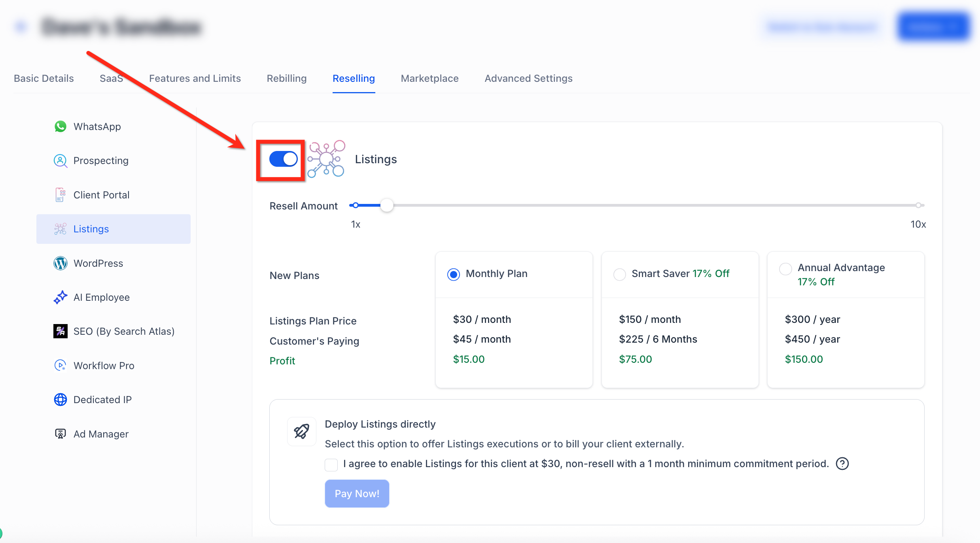Screen dimensions: 980x543
Task: Click the WordPress logo icon
Action: (60, 263)
